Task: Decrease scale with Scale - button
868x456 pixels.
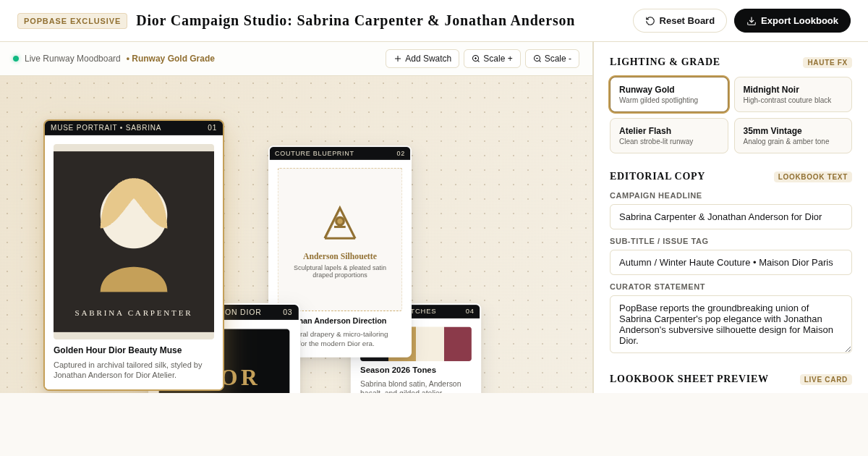Action: 552,59
